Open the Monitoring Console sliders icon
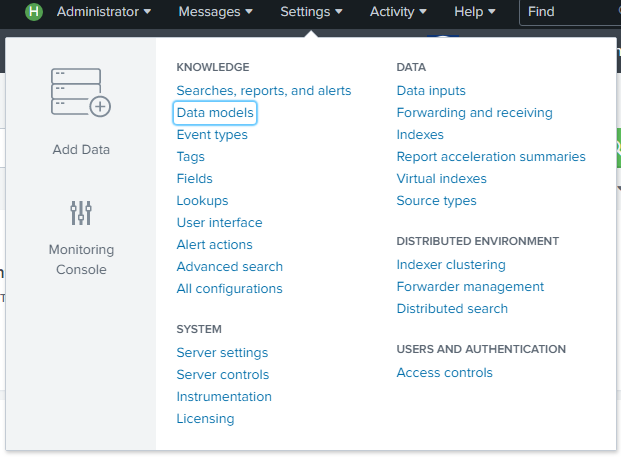Image resolution: width=621 pixels, height=458 pixels. [81, 213]
